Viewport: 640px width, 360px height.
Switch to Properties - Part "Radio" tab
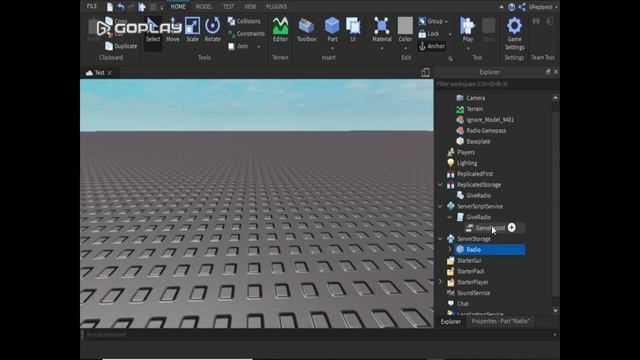pos(500,322)
